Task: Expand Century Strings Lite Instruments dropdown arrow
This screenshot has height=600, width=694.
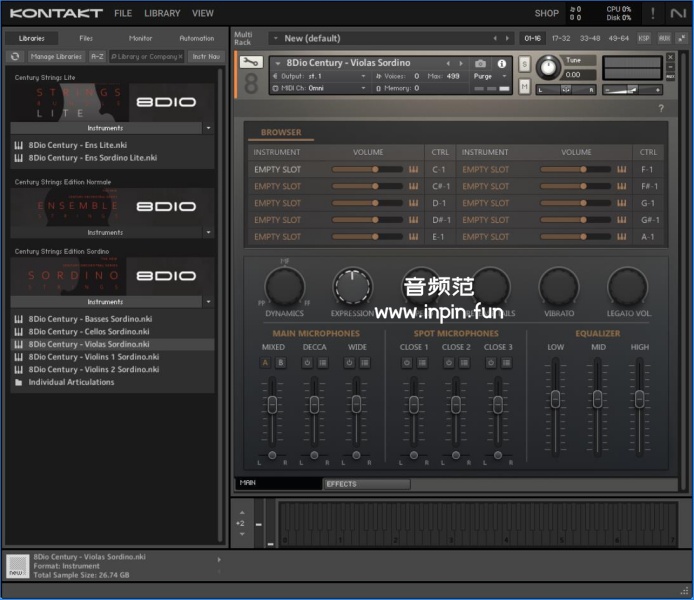Action: click(209, 128)
